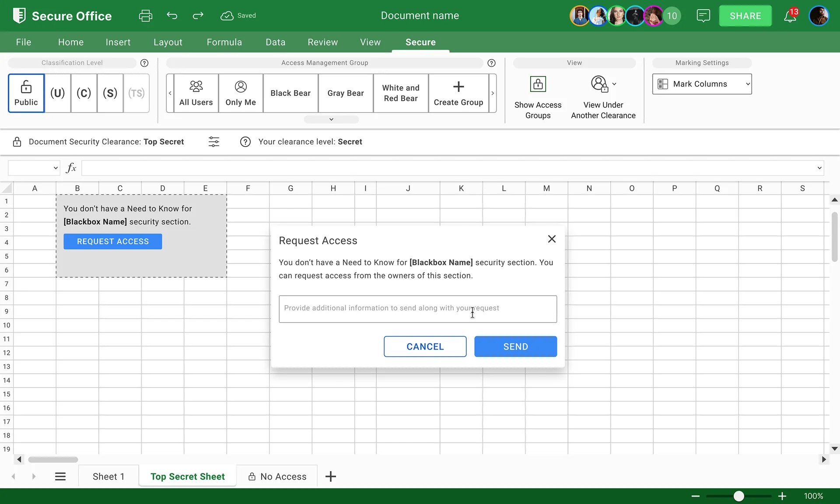Image resolution: width=840 pixels, height=504 pixels.
Task: Click the zoom slider handle
Action: pyautogui.click(x=738, y=496)
